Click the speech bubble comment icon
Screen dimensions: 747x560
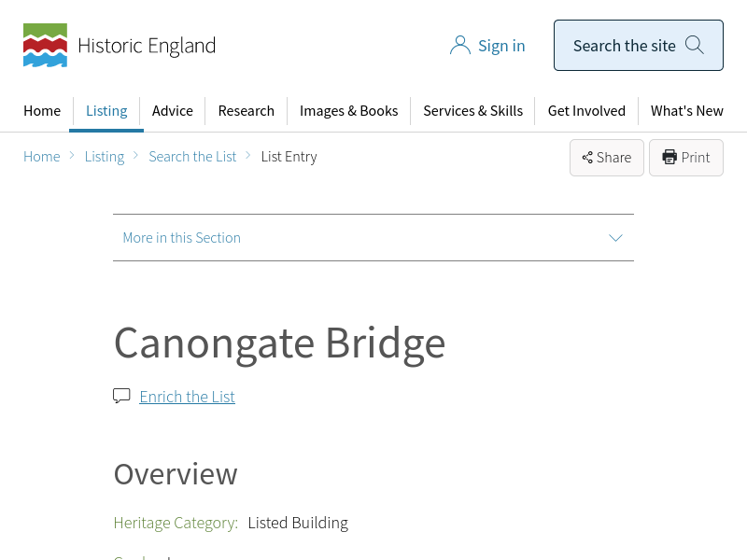[x=121, y=396]
